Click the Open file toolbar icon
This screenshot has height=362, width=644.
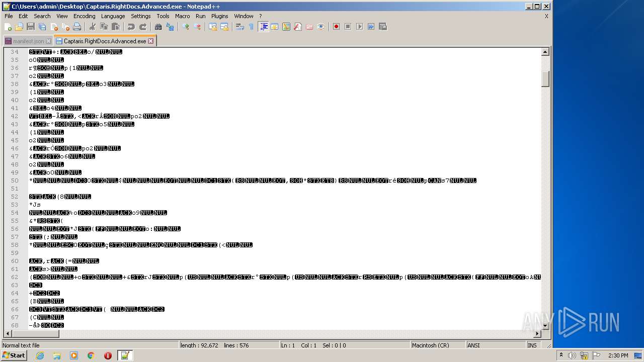point(19,27)
